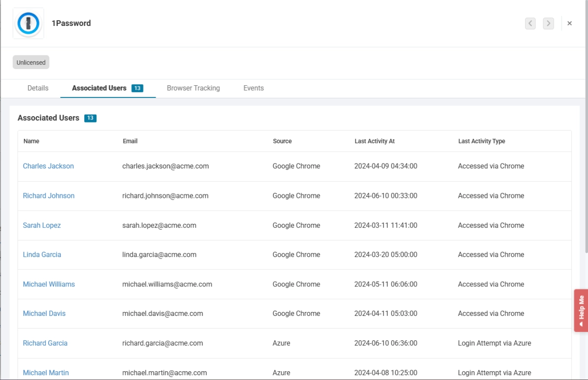Click the Michael Martin name link
Image resolution: width=588 pixels, height=380 pixels.
click(x=46, y=373)
